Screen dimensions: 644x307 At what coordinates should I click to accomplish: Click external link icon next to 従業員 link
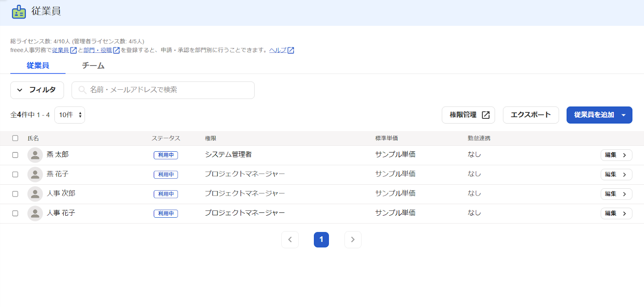(73, 50)
